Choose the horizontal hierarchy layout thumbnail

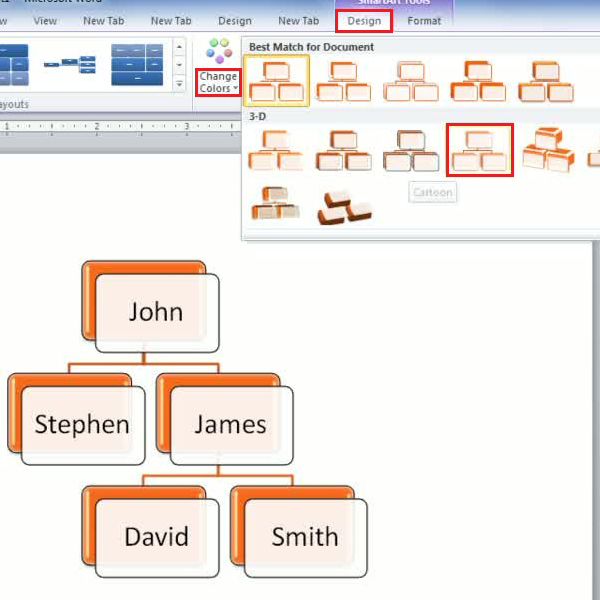tap(70, 64)
